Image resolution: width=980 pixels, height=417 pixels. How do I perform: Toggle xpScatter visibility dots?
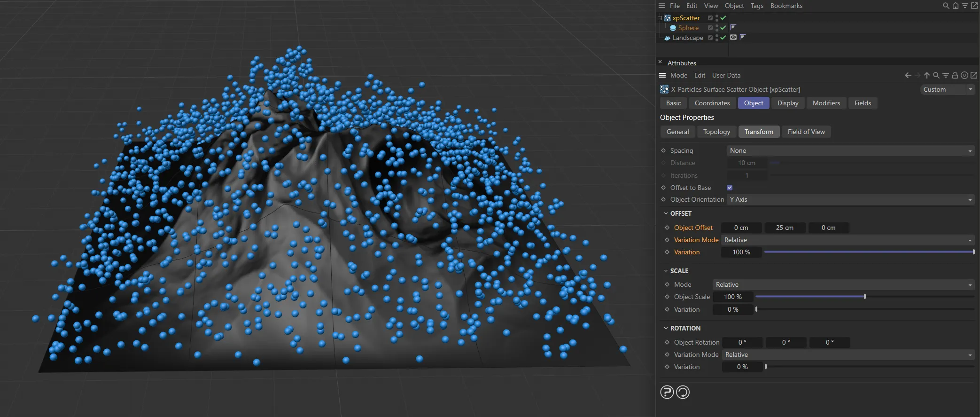(x=717, y=18)
